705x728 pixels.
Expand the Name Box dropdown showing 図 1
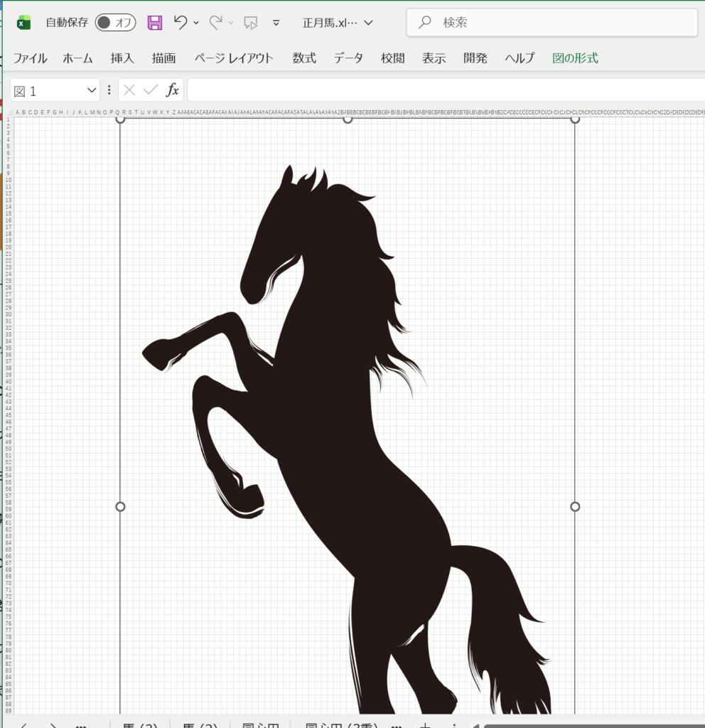click(91, 90)
